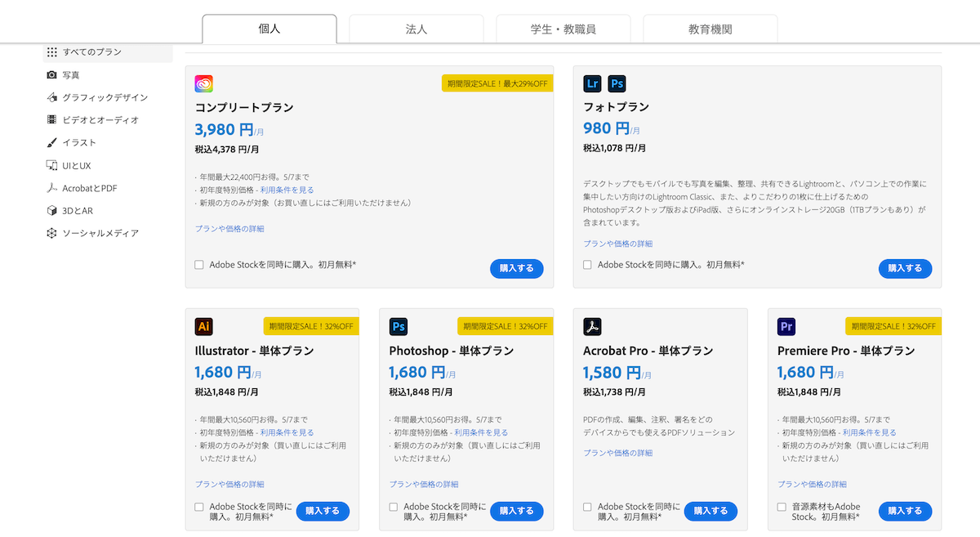Select UIとUX category
980x537 pixels.
pyautogui.click(x=77, y=165)
